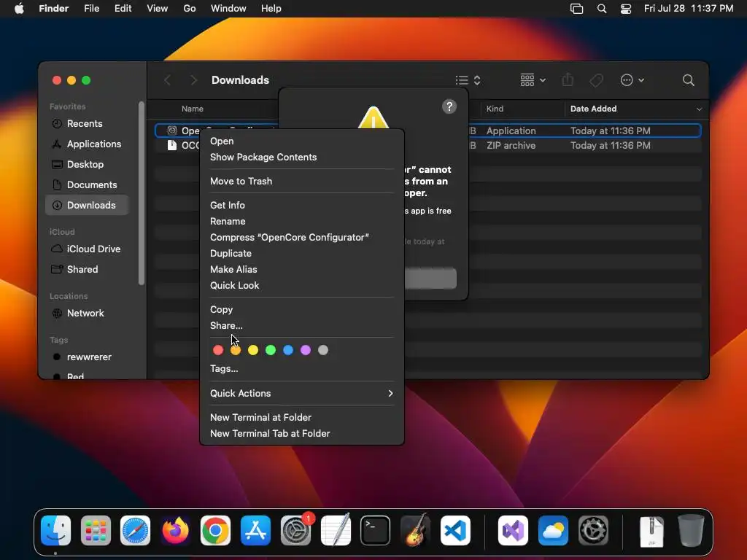747x560 pixels.
Task: Choose Open in context menu
Action: tap(302, 141)
